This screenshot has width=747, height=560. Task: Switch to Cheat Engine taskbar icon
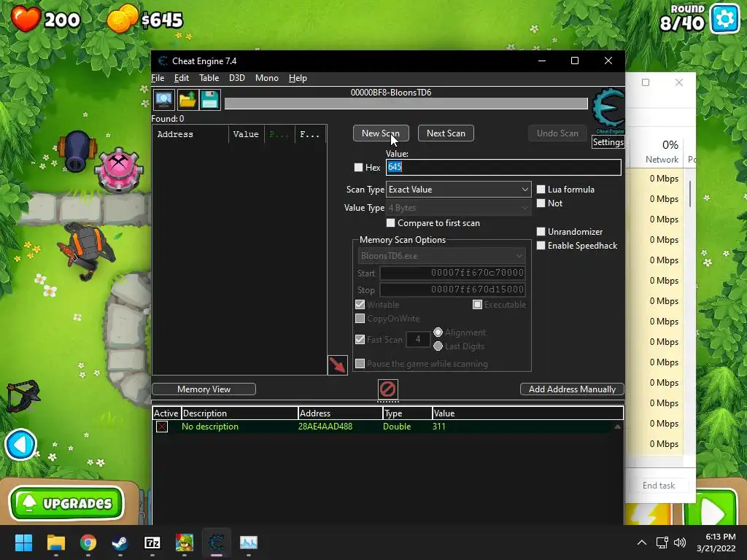(216, 542)
